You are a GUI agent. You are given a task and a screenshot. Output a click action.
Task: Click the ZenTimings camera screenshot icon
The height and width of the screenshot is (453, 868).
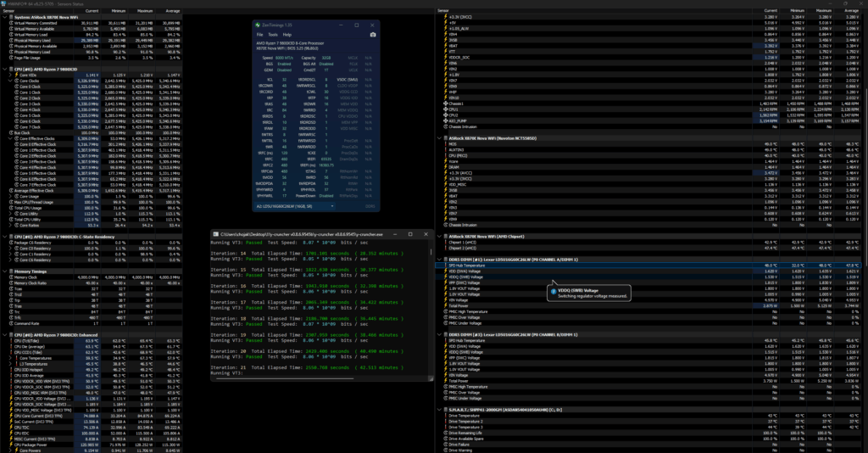pos(373,34)
